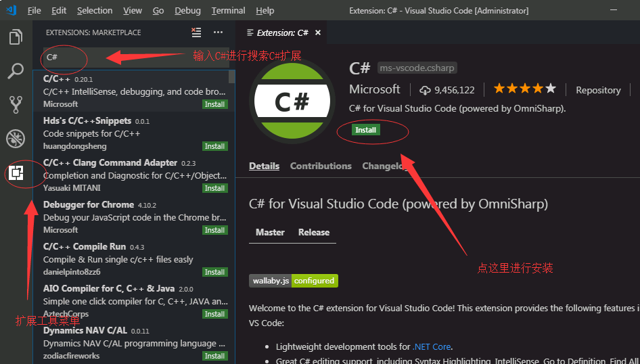640x364 pixels.
Task: Select the Debugger for Chrome entry
Action: 134,217
